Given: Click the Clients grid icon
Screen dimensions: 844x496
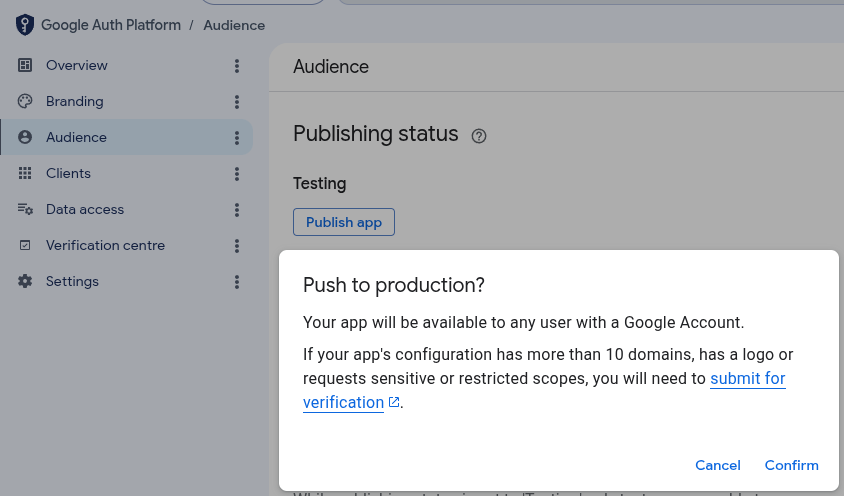Looking at the screenshot, I should click(x=25, y=173).
